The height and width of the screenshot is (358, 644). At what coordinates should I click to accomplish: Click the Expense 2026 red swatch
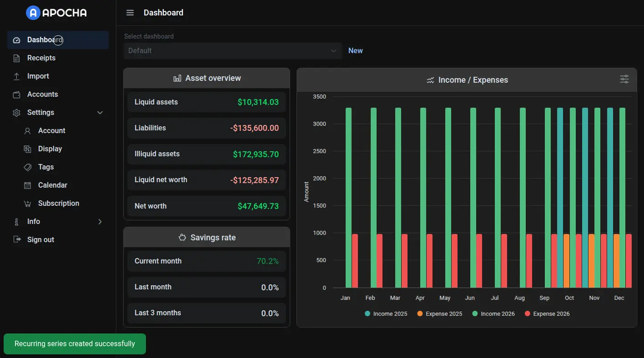tap(528, 314)
